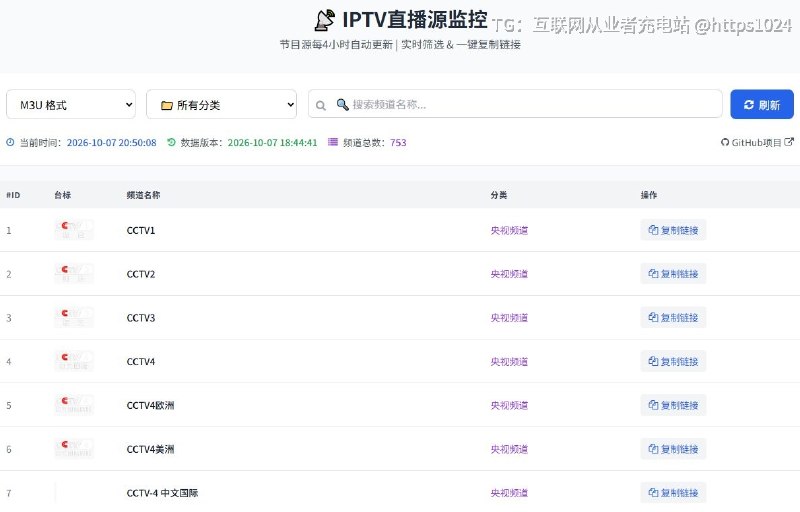Image resolution: width=800 pixels, height=512 pixels.
Task: Select the CCTV4美洲 channel name
Action: [151, 449]
